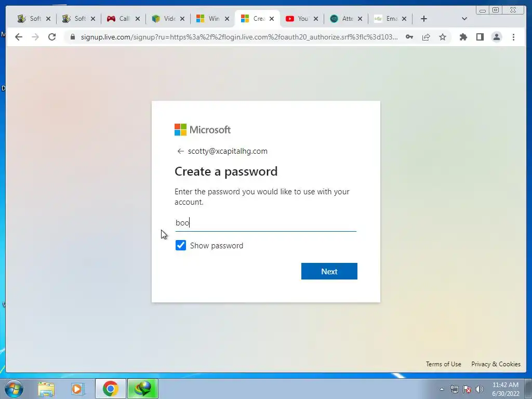Show hidden tray icons arrow
Image resolution: width=532 pixels, height=399 pixels.
click(442, 389)
